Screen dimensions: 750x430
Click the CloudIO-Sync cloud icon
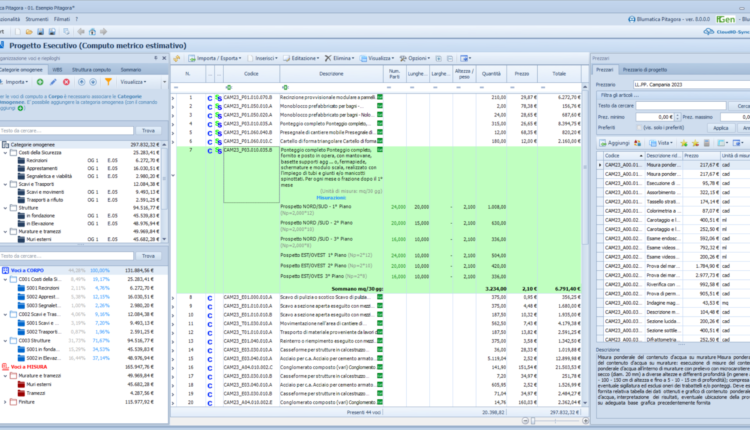[x=708, y=32]
